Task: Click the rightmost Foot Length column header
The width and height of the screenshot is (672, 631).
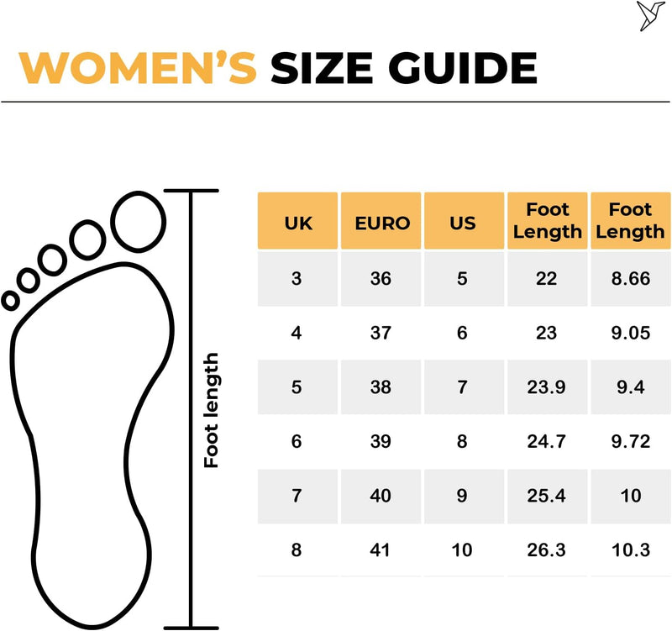Action: click(630, 220)
